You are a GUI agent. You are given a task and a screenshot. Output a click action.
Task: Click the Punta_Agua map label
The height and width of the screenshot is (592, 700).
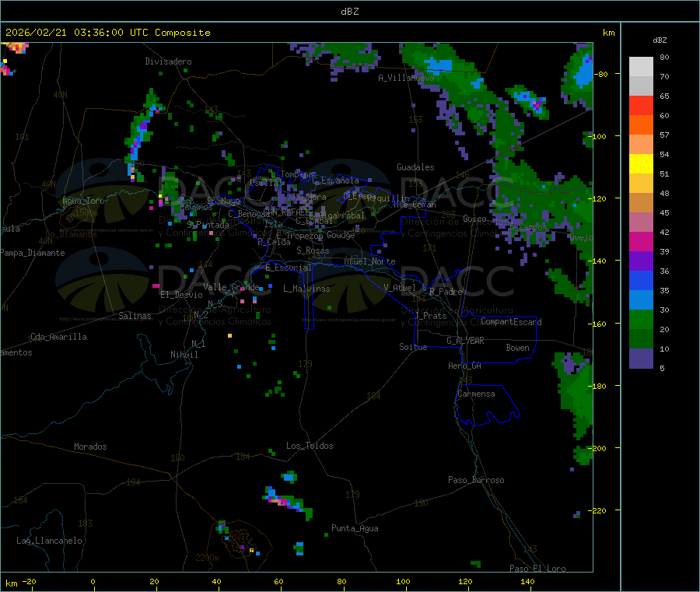355,528
